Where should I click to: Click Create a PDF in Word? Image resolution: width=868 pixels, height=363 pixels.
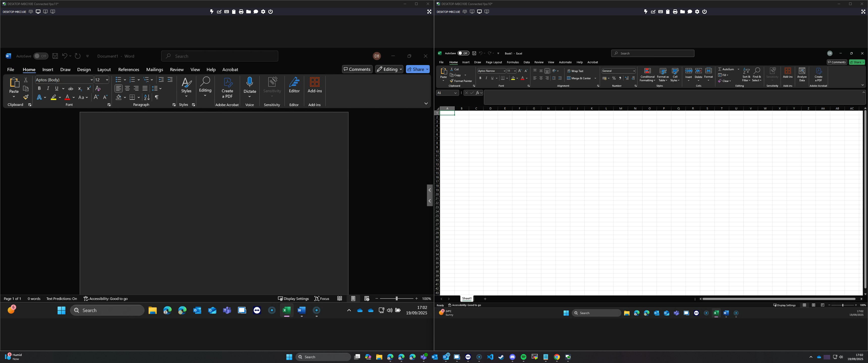click(x=227, y=88)
